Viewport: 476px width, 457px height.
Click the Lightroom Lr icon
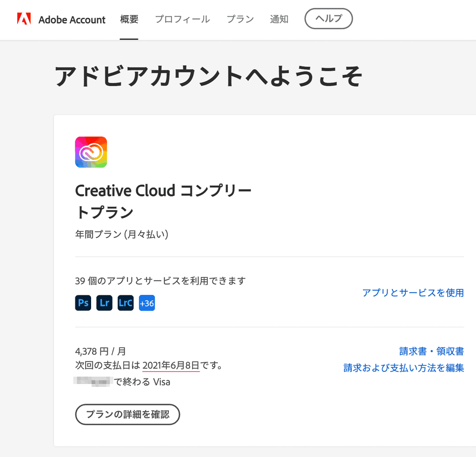105,303
